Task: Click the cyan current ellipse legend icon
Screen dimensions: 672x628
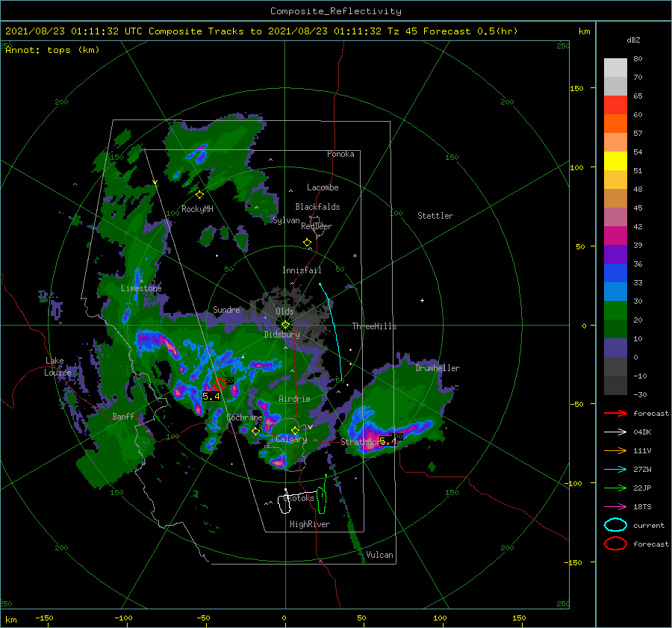Action: (615, 525)
